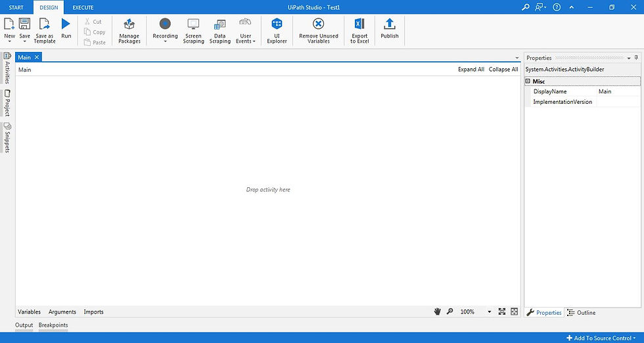Click the Cut command

pyautogui.click(x=93, y=22)
